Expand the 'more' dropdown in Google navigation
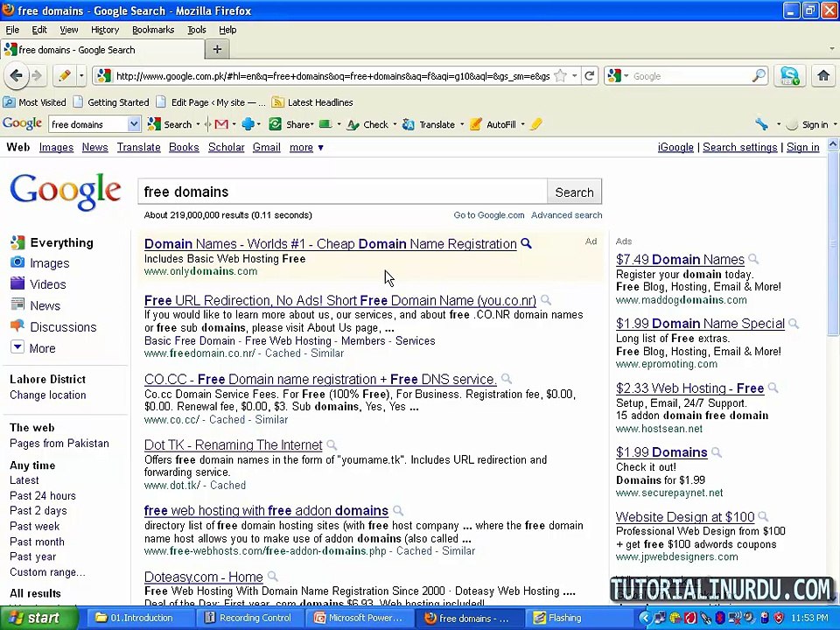 point(321,147)
